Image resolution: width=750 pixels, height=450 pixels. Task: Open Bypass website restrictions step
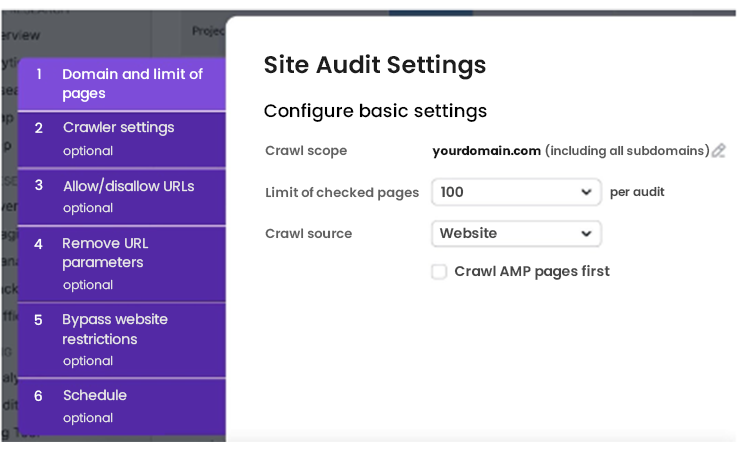[x=122, y=340]
